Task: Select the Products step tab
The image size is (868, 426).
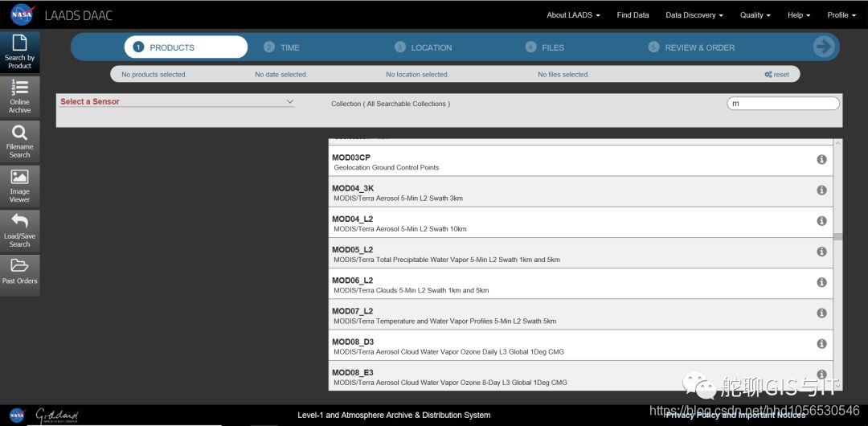Action: point(186,47)
